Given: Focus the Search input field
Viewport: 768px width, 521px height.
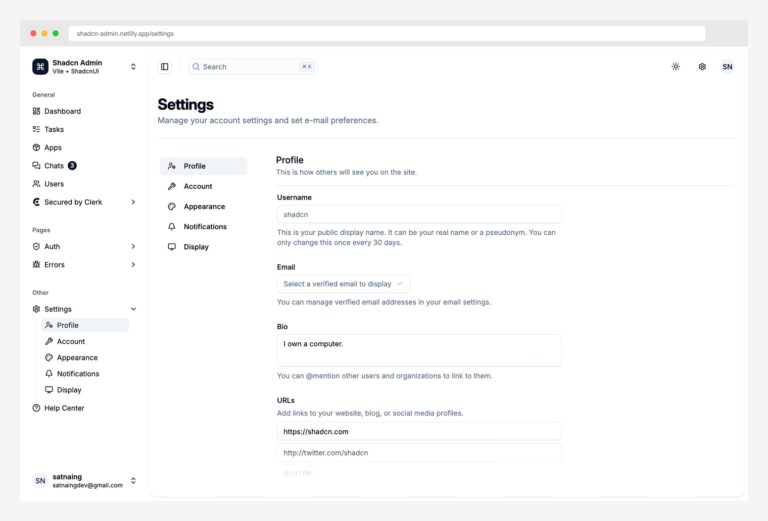Looking at the screenshot, I should pyautogui.click(x=253, y=67).
